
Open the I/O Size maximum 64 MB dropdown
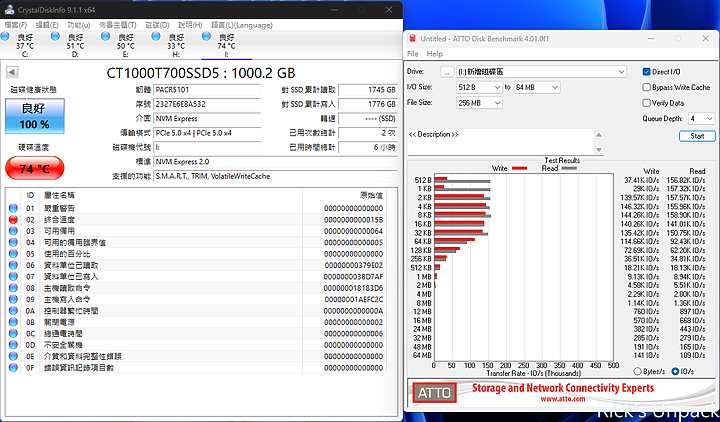[x=536, y=87]
